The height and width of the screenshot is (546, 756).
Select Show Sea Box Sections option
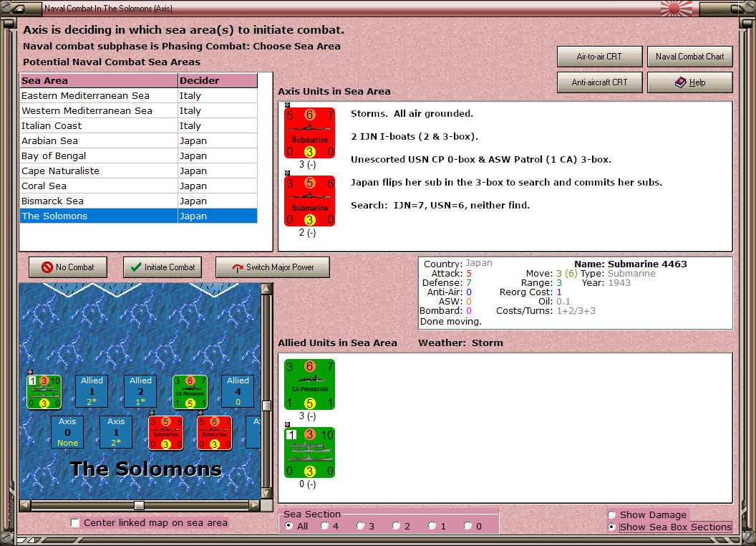[x=612, y=527]
